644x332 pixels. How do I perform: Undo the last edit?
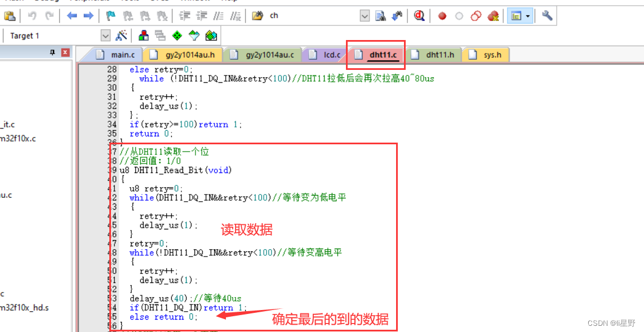click(31, 15)
